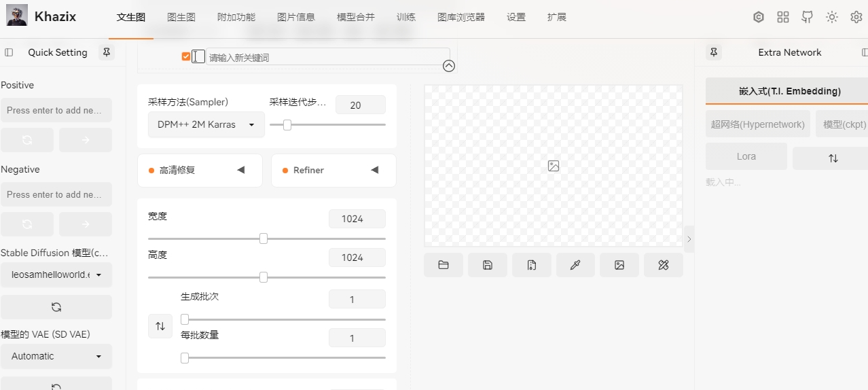The width and height of the screenshot is (868, 390).
Task: Collapse the Quick Setting sidebar panel icon
Action: click(x=9, y=52)
